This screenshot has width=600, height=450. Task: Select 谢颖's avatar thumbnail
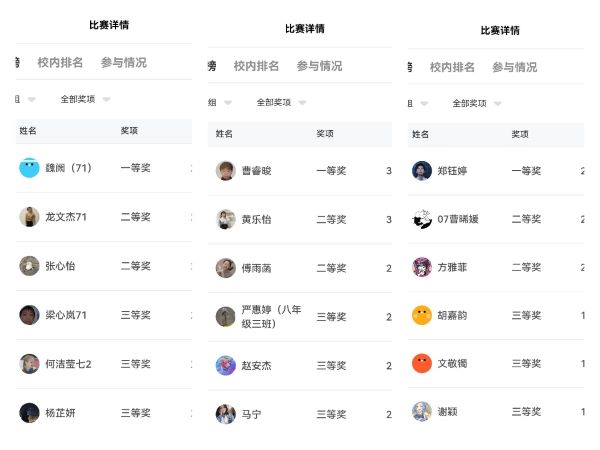coord(422,411)
